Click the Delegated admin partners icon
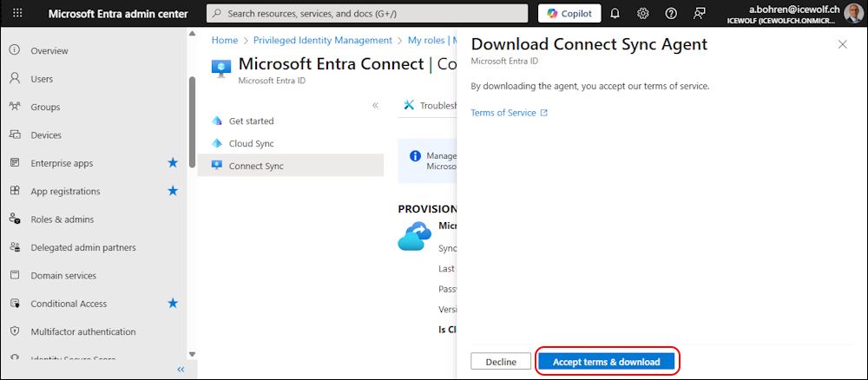868x380 pixels. click(15, 247)
